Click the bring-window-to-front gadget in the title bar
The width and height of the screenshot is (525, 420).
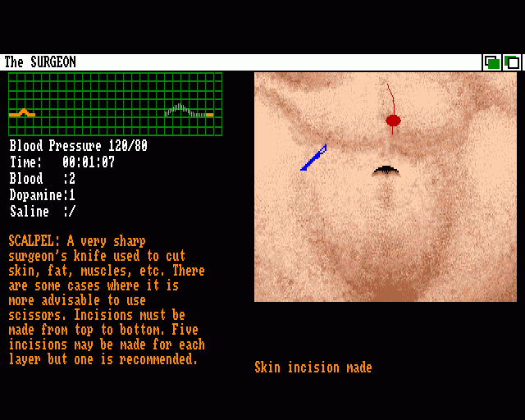512,62
